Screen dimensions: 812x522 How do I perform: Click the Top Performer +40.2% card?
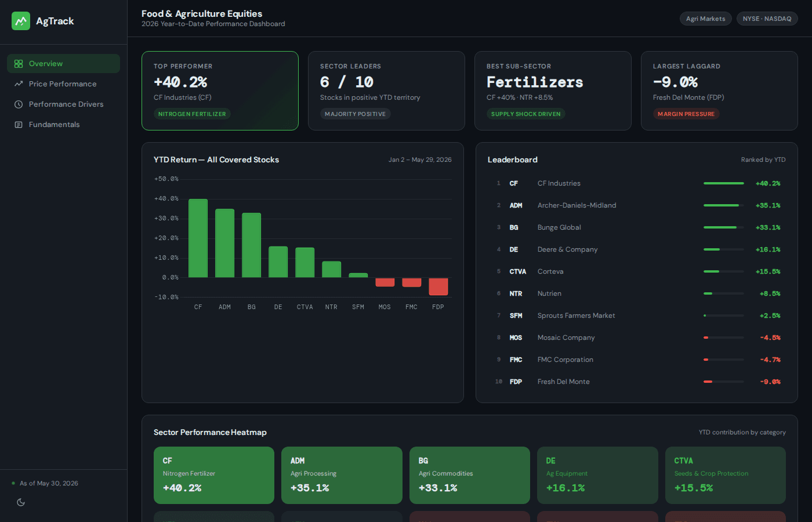coord(220,90)
